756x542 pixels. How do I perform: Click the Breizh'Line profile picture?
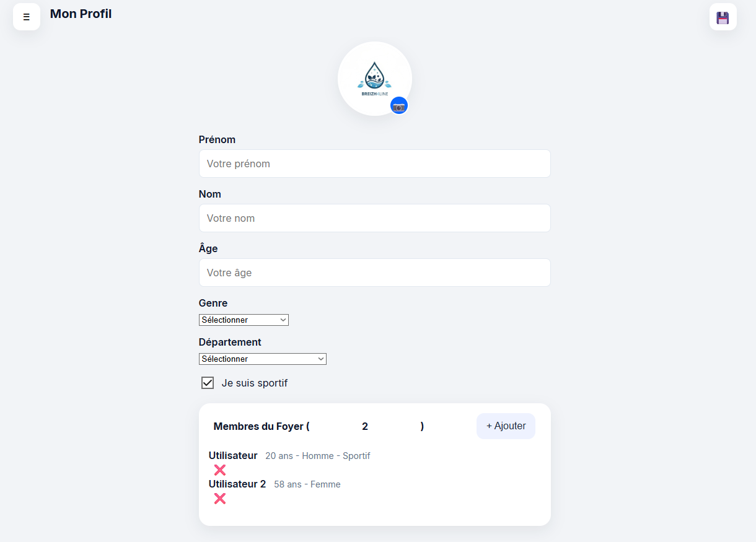tap(374, 78)
